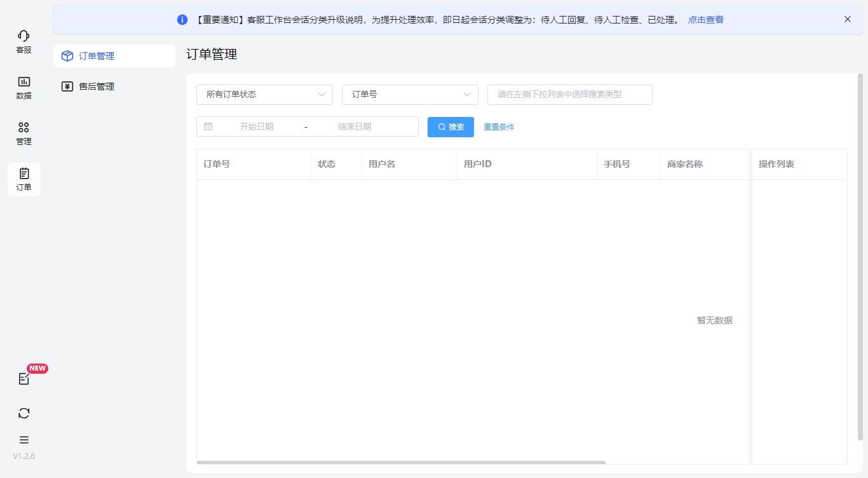
Task: Click 点击查看 link in banner
Action: pos(705,20)
